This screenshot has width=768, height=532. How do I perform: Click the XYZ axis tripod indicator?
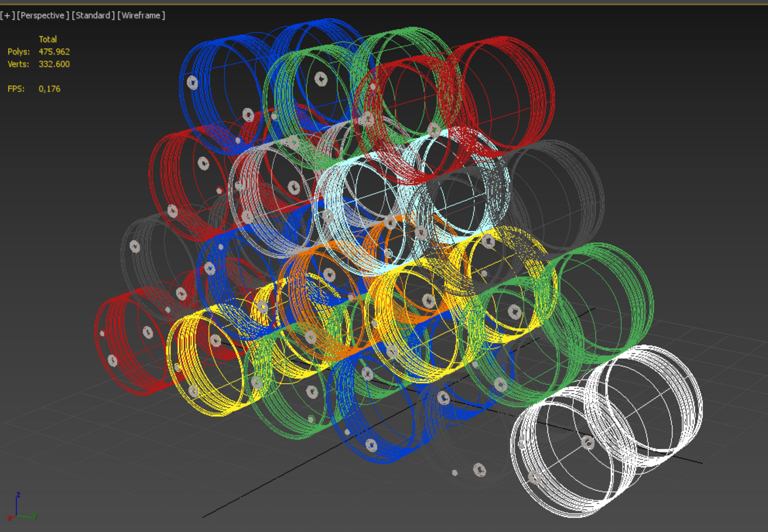[x=22, y=507]
